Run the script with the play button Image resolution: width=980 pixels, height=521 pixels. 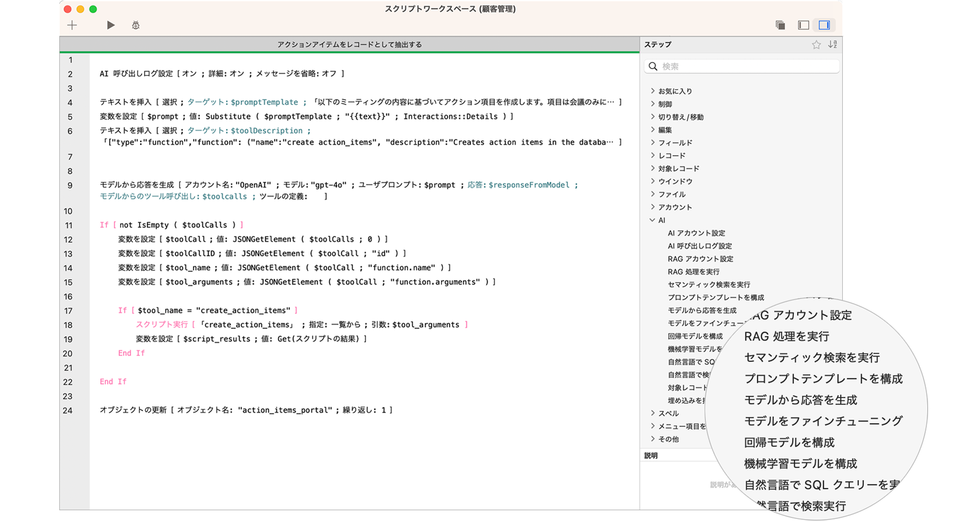point(111,25)
